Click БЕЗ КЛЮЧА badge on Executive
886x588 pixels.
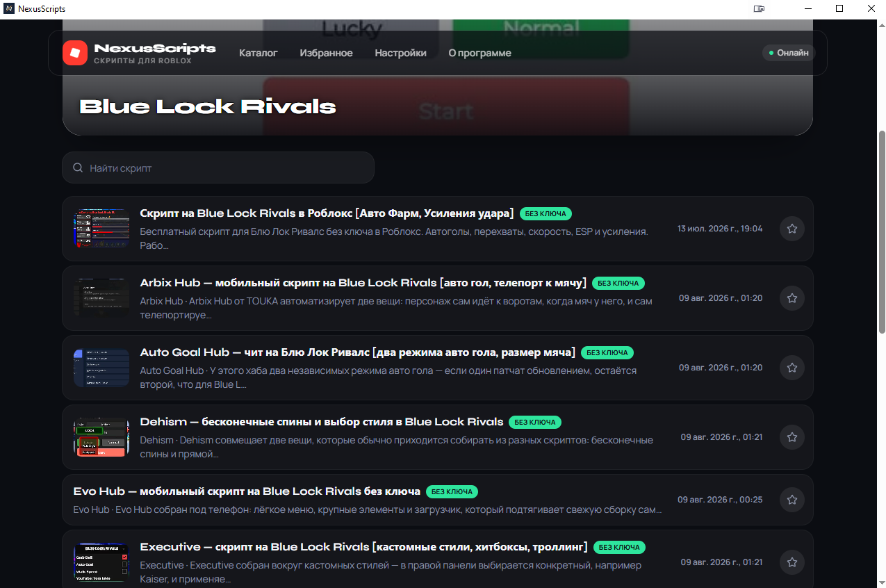(x=618, y=547)
